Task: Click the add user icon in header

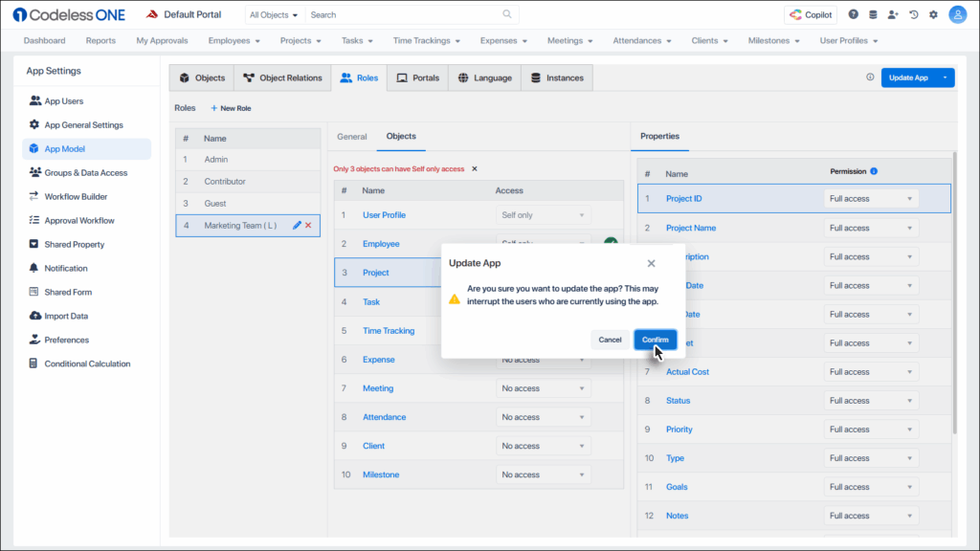Action: pyautogui.click(x=893, y=14)
